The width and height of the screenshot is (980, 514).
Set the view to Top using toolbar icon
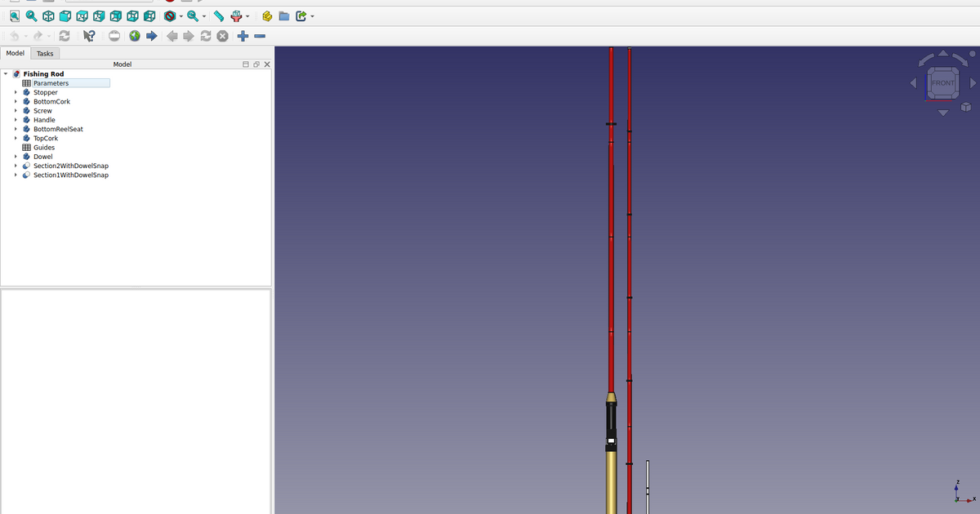[82, 16]
